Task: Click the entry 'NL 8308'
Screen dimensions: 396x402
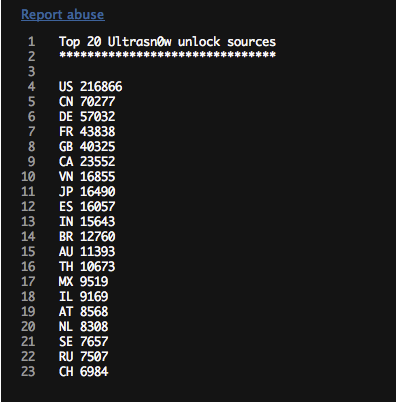Action: point(83,327)
